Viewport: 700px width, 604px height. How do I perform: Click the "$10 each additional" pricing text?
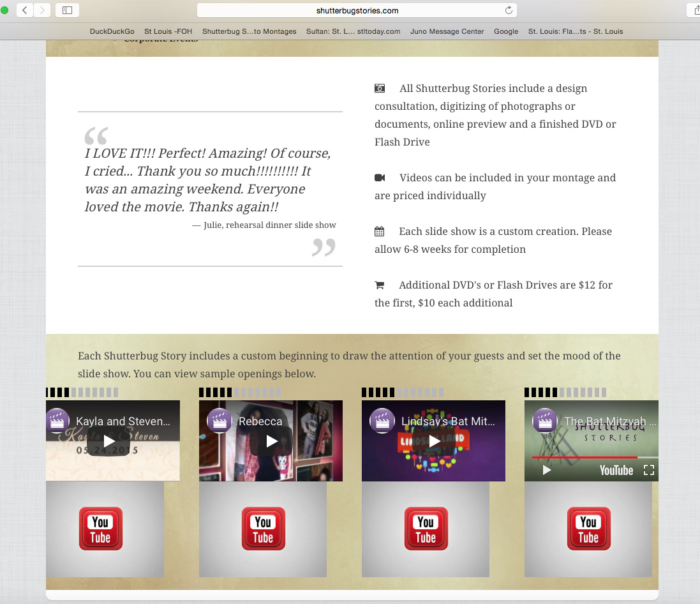coord(465,303)
